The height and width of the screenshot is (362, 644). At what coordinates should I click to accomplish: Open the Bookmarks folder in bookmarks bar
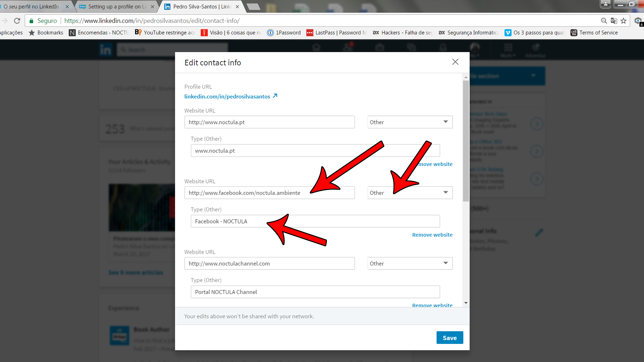tap(46, 33)
